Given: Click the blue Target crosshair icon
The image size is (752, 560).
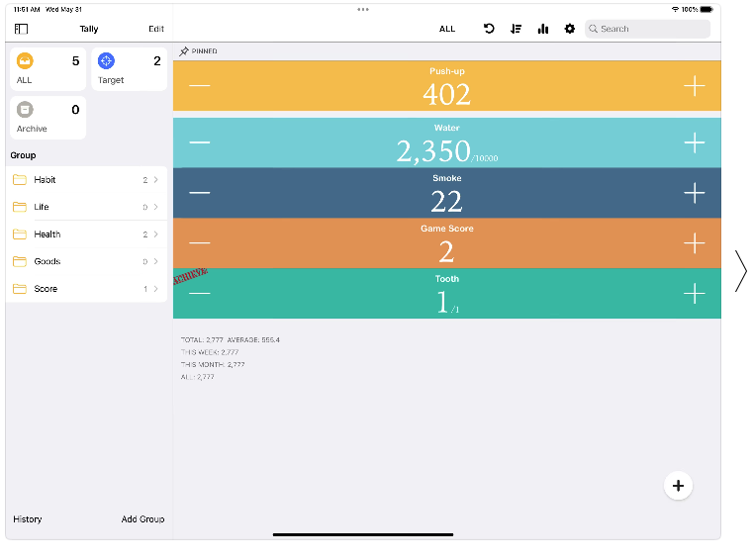Looking at the screenshot, I should pyautogui.click(x=106, y=61).
